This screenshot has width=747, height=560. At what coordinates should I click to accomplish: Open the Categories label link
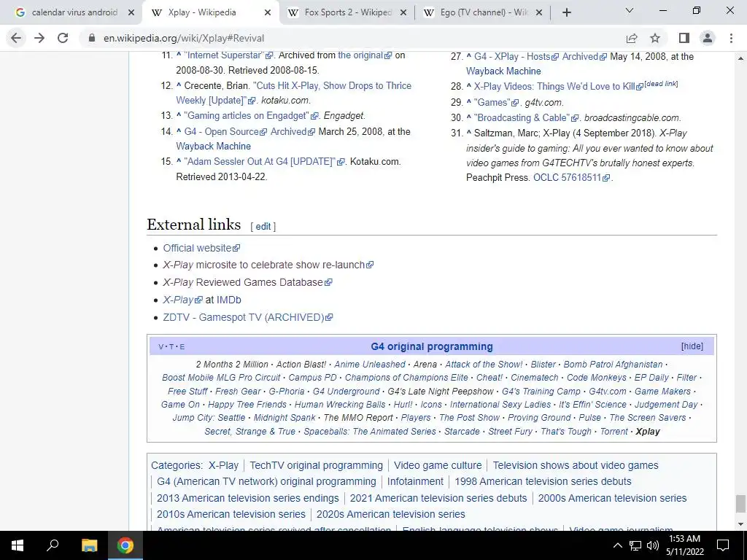coord(175,465)
